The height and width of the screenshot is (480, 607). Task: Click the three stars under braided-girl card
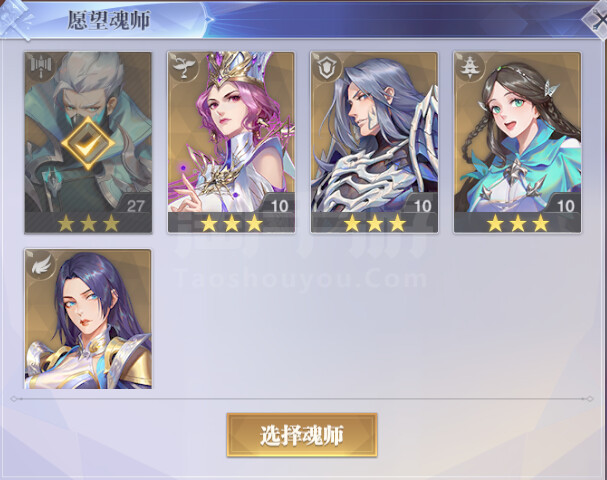pos(518,223)
